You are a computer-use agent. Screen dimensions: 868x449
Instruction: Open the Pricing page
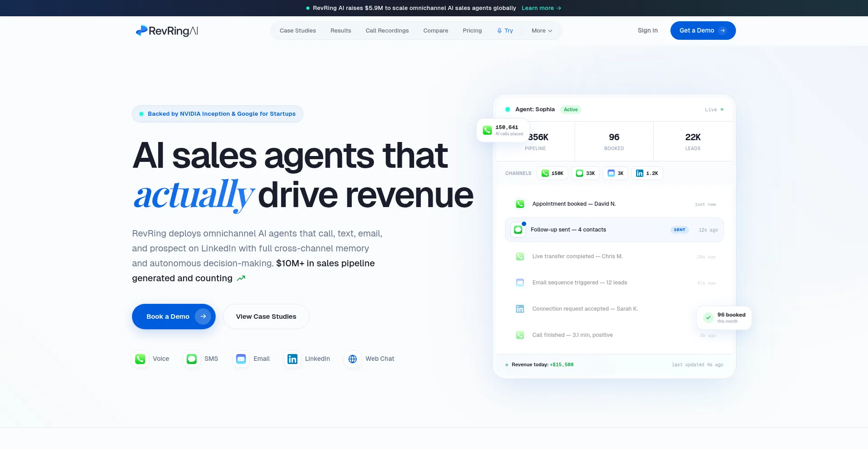click(472, 31)
